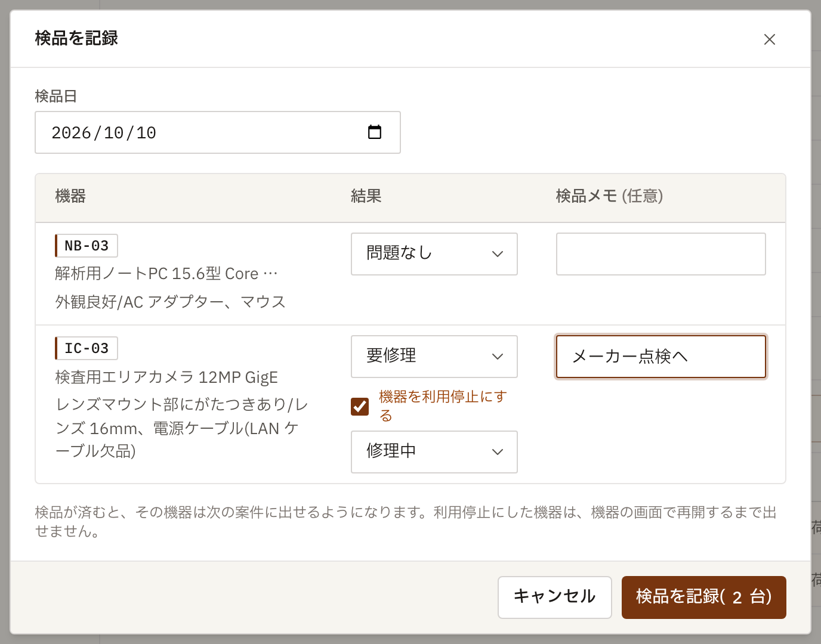Click the empty 検品メモ field for NB-03

[x=661, y=254]
